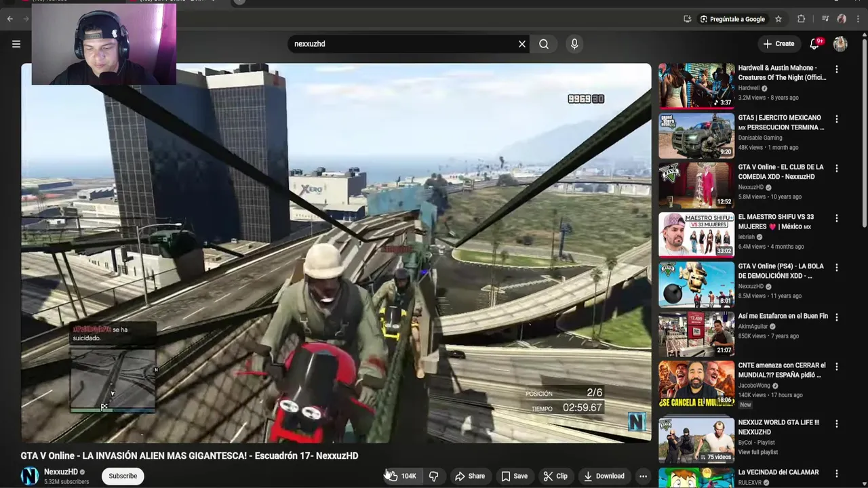Open options for La Vecindad del Calamar video
868x488 pixels.
(837, 473)
